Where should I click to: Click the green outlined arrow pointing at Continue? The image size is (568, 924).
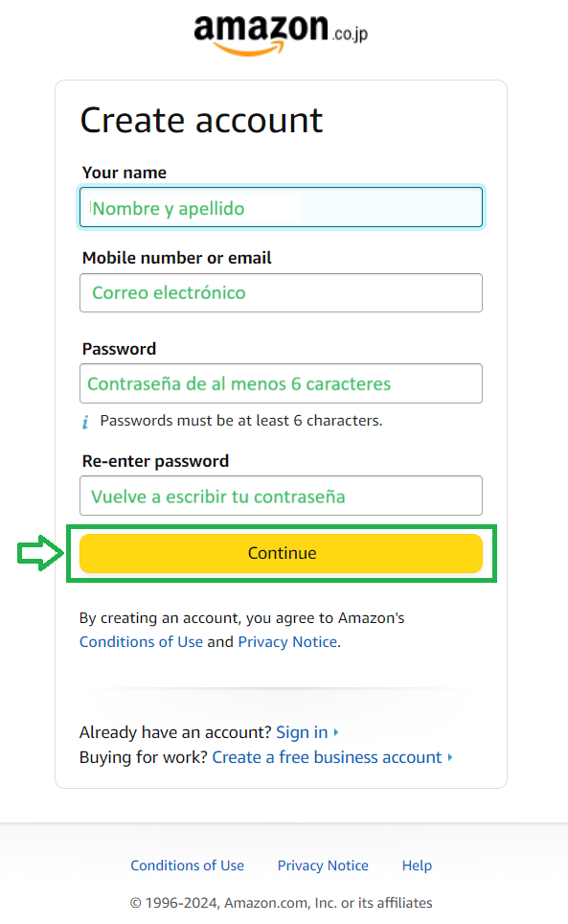tap(40, 553)
